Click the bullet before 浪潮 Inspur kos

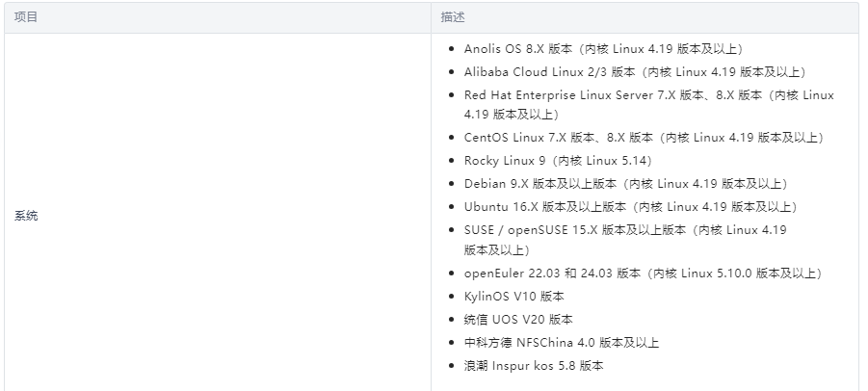tap(453, 366)
